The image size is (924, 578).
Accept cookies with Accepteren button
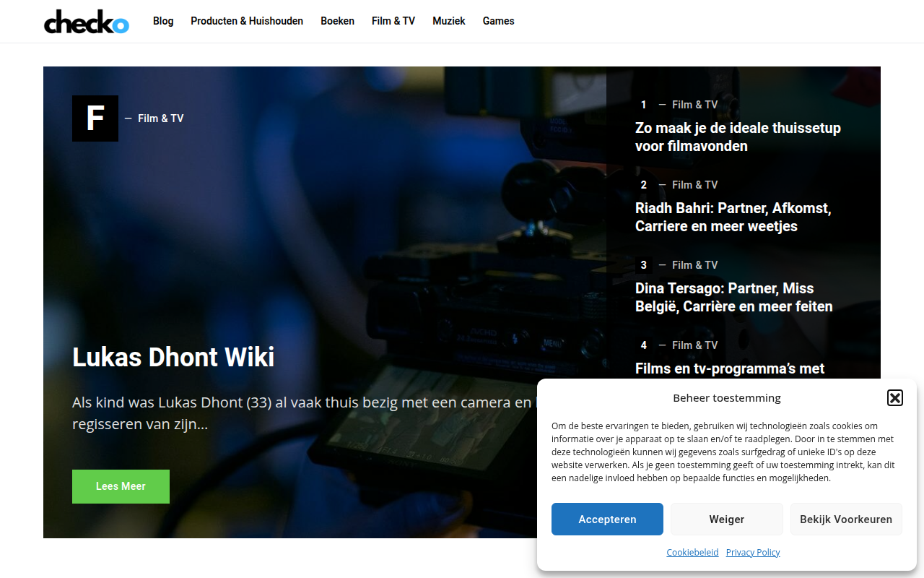(607, 519)
